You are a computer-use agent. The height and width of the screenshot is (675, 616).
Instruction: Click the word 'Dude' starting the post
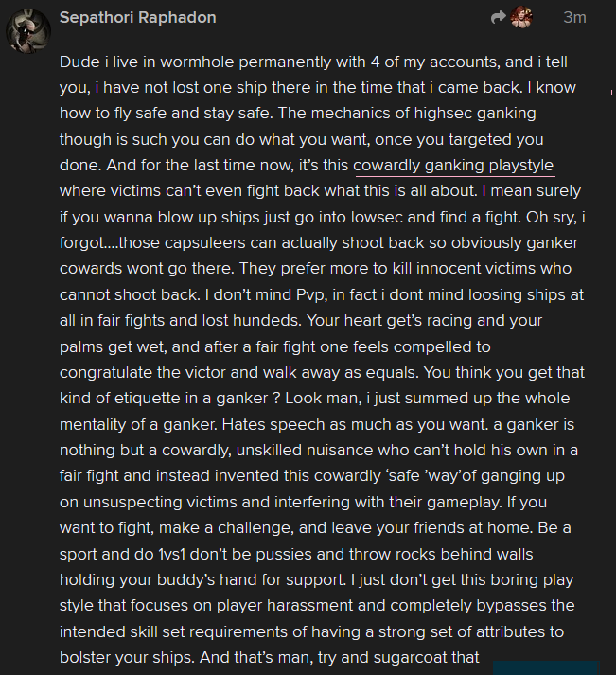(78, 63)
